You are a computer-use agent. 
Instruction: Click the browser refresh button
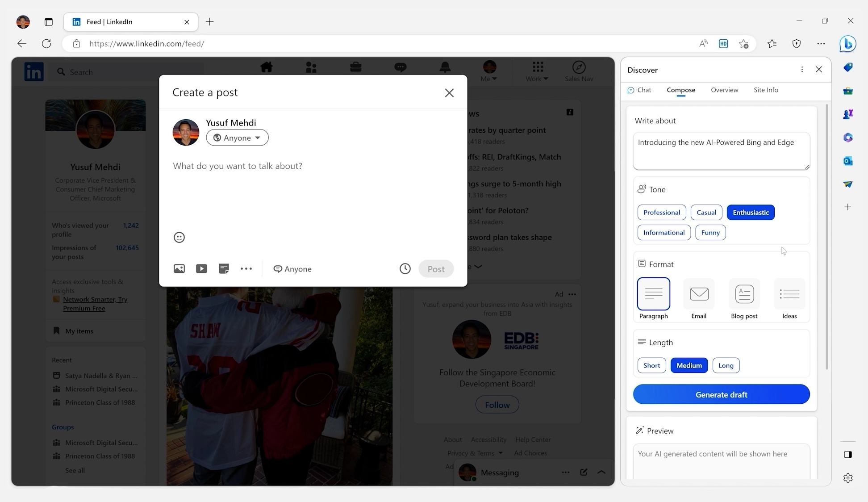coord(46,44)
